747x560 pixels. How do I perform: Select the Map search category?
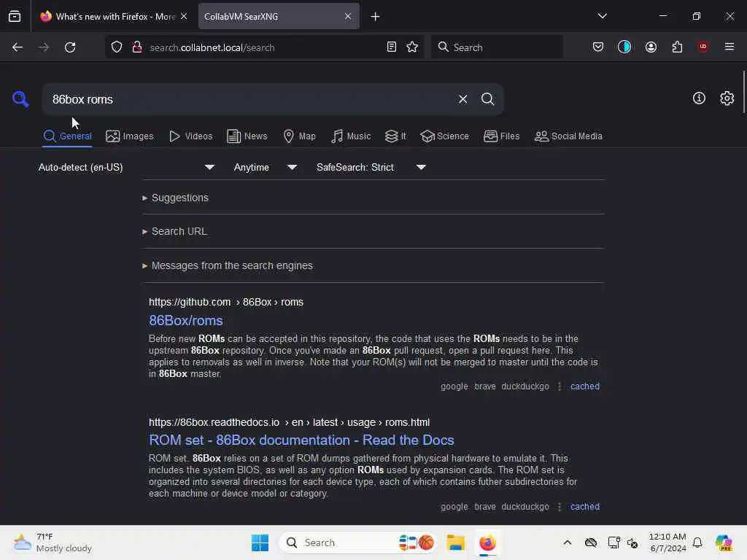pyautogui.click(x=299, y=136)
